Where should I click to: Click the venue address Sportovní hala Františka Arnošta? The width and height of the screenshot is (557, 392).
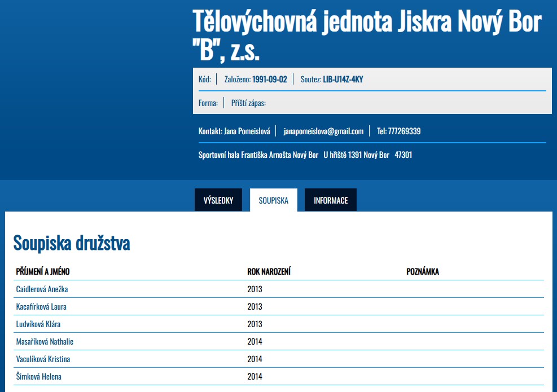click(258, 155)
